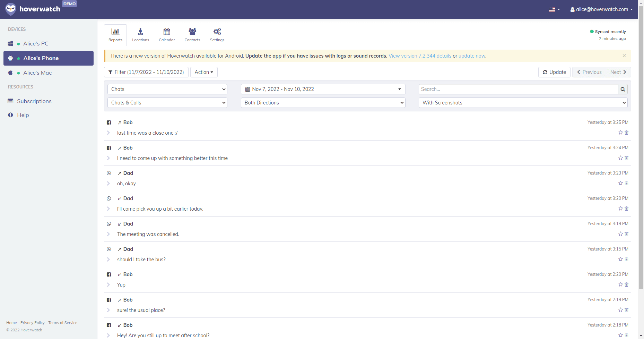Open the Help page
This screenshot has height=339, width=644.
point(23,115)
